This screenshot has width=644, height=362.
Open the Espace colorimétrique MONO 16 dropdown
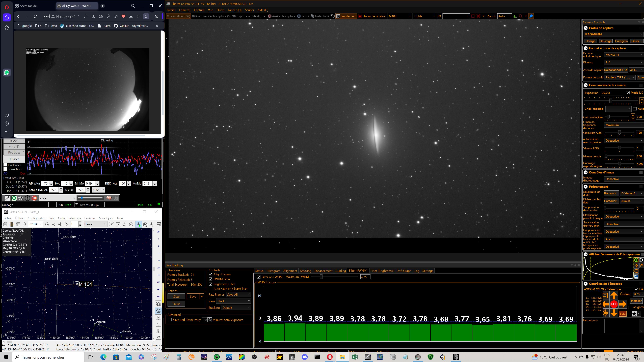tap(624, 55)
